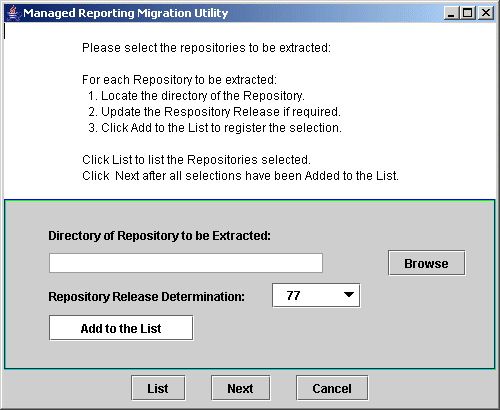Click the Repository Release Determination label
This screenshot has width=500, height=410.
(147, 296)
